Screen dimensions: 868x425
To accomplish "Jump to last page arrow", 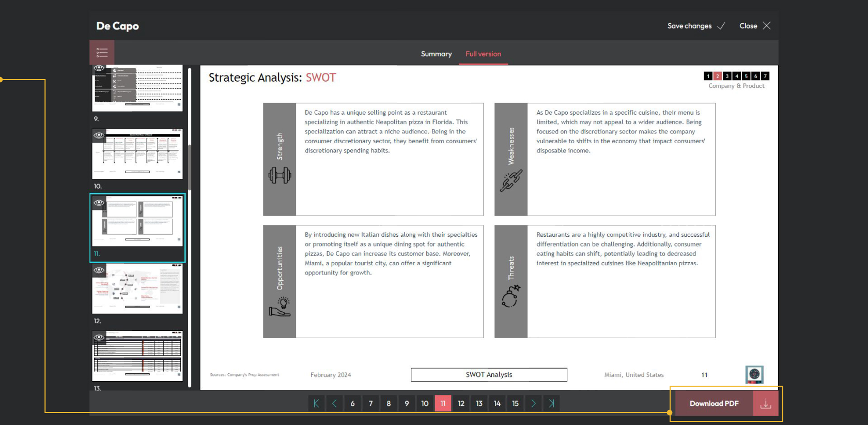I will (551, 403).
